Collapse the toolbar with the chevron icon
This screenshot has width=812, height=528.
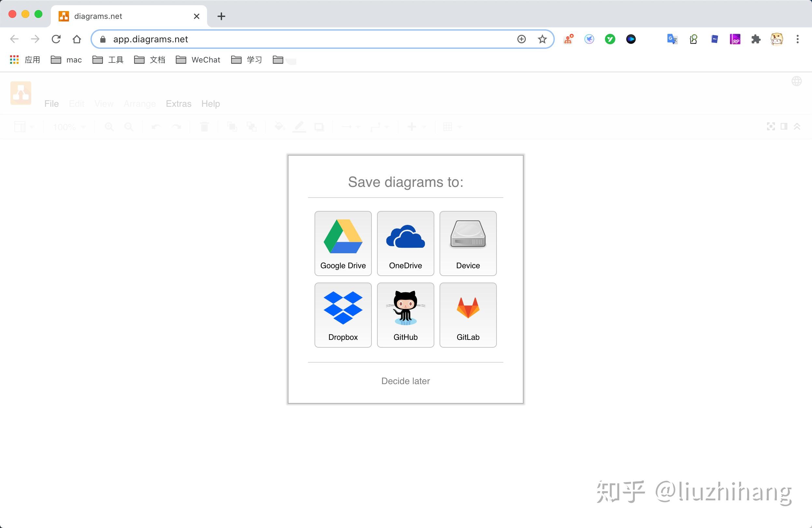797,127
